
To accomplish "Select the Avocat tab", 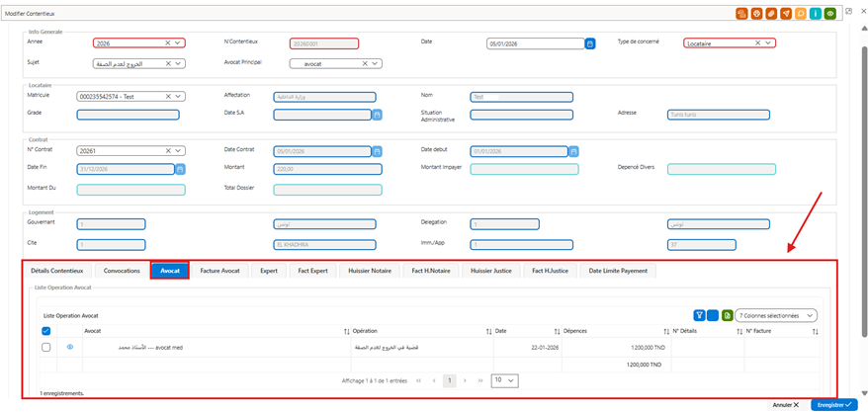I will 170,271.
